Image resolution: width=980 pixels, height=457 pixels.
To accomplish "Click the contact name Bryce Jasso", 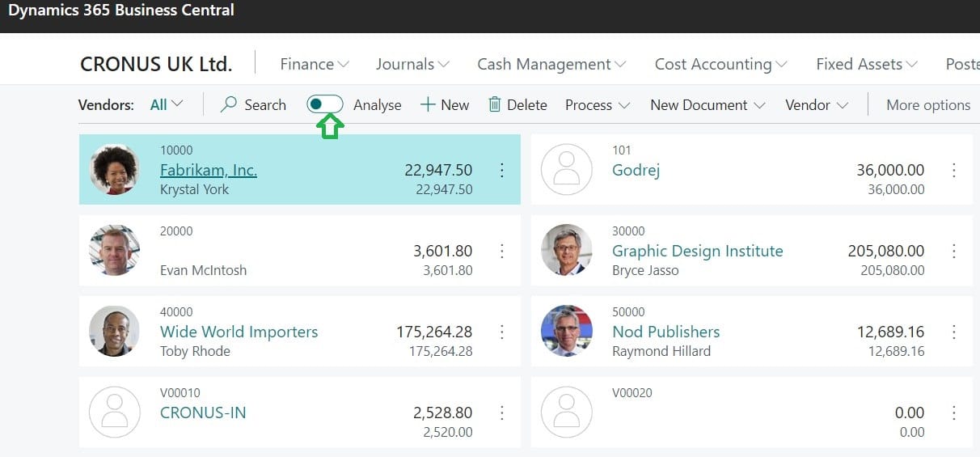I will (645, 270).
